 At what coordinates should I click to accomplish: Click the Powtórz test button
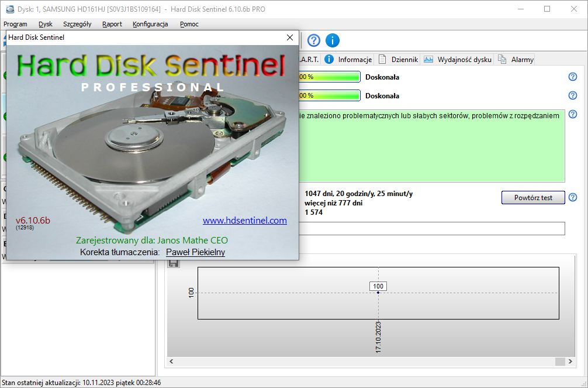533,198
